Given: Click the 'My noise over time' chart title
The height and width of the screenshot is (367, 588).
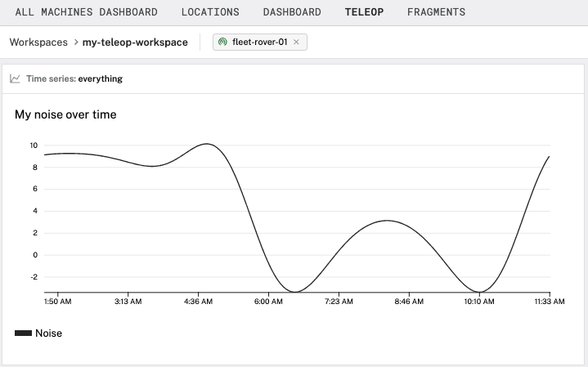Looking at the screenshot, I should tap(65, 114).
